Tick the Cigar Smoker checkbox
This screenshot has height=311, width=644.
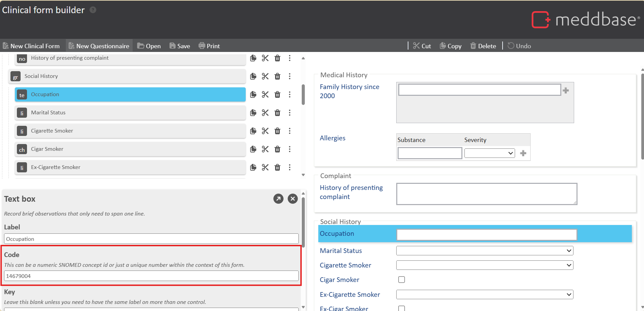(402, 280)
